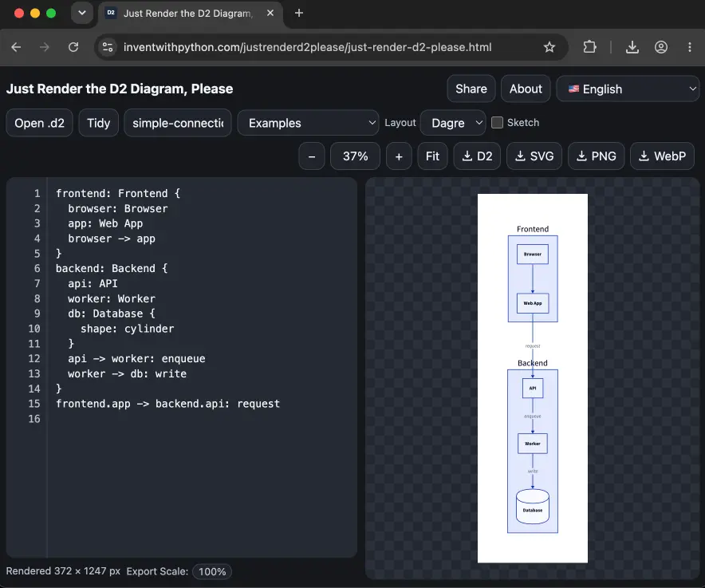Click line number 16 in editor
The image size is (705, 588).
tap(34, 419)
